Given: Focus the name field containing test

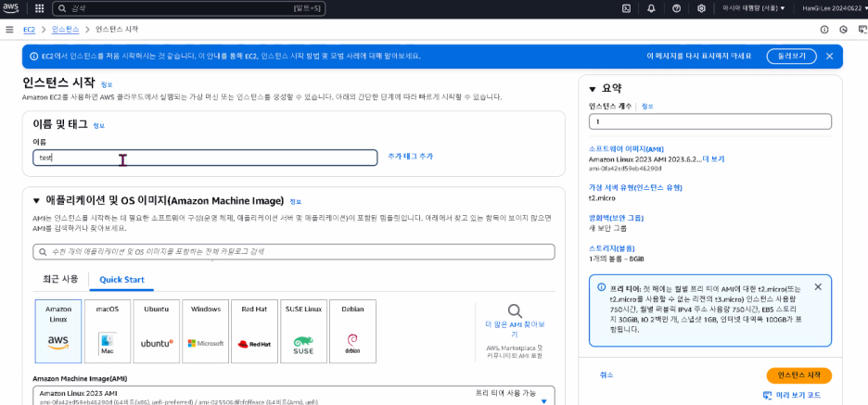Looking at the screenshot, I should tap(205, 158).
